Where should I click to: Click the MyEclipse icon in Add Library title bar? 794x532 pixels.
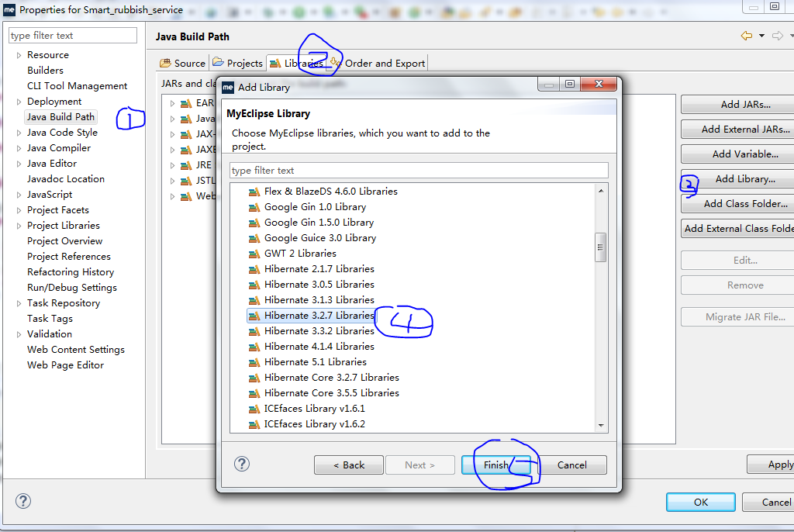(228, 87)
